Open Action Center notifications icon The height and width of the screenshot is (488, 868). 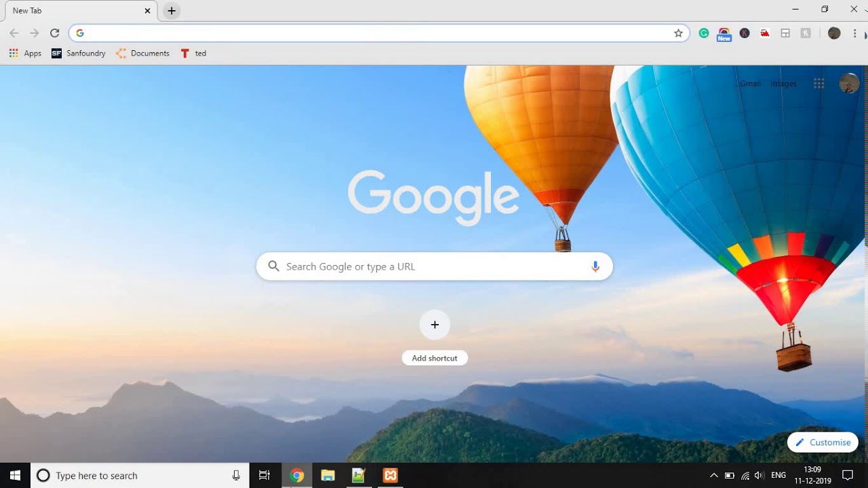point(847,475)
